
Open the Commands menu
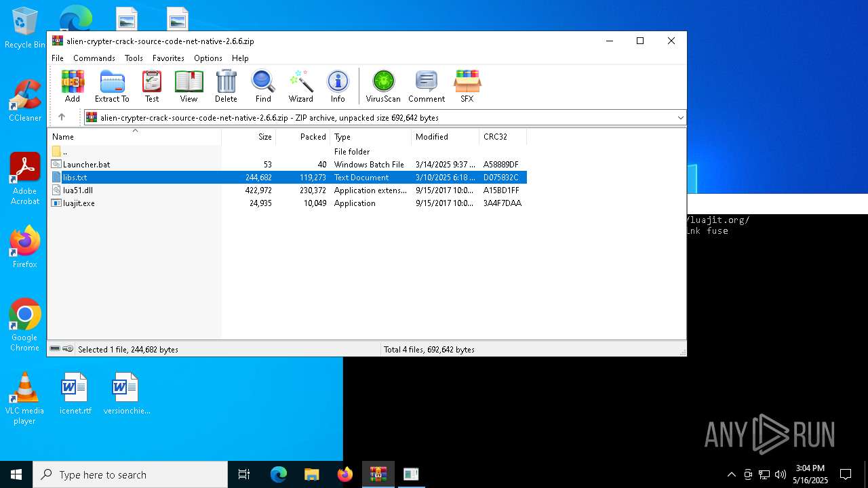coord(94,58)
